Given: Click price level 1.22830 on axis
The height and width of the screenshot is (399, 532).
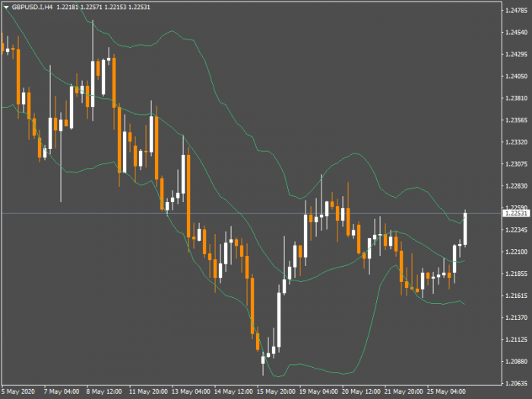Looking at the screenshot, I should pyautogui.click(x=516, y=186).
